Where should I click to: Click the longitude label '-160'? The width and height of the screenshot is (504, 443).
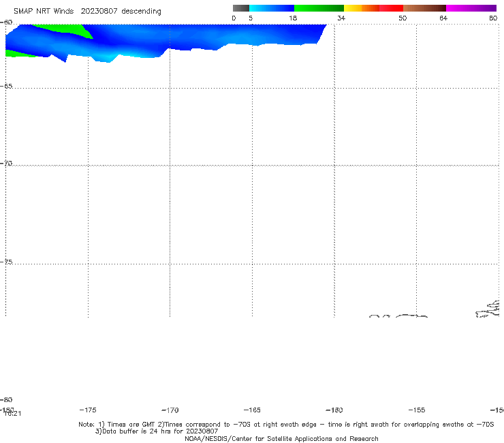334,410
